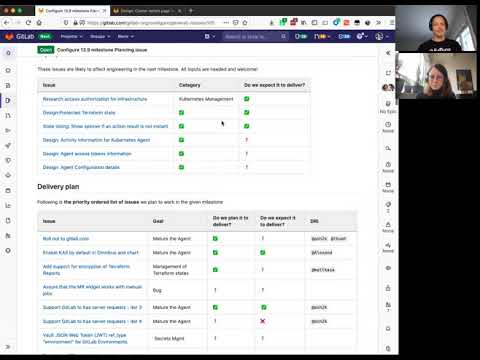Close the Configure 13.9 milestone tab
480x360 pixels.
coord(104,11)
